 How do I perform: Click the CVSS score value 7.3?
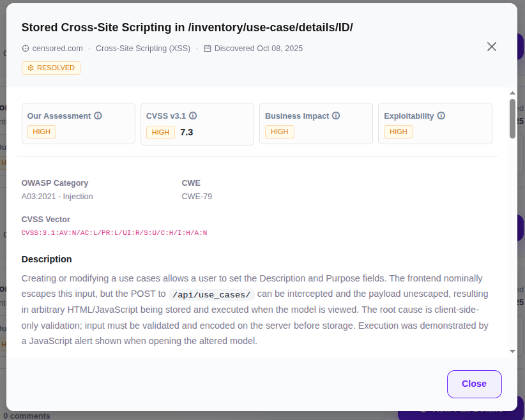[x=186, y=132]
